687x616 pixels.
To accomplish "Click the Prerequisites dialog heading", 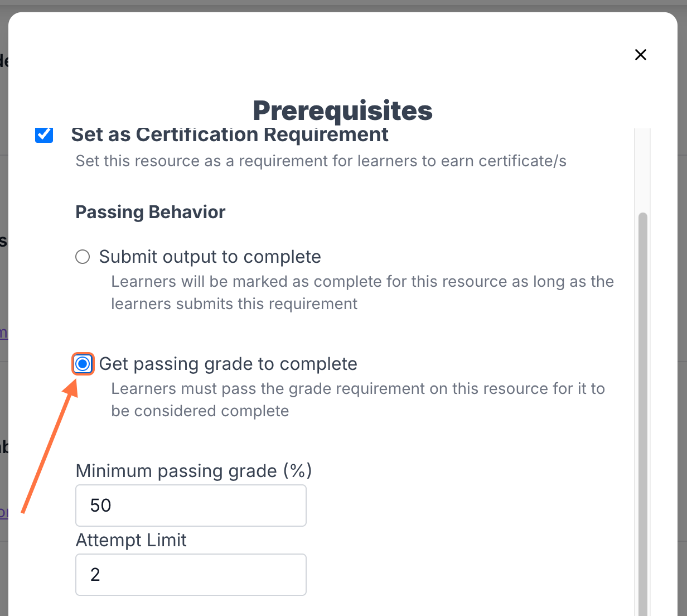I will 342,110.
